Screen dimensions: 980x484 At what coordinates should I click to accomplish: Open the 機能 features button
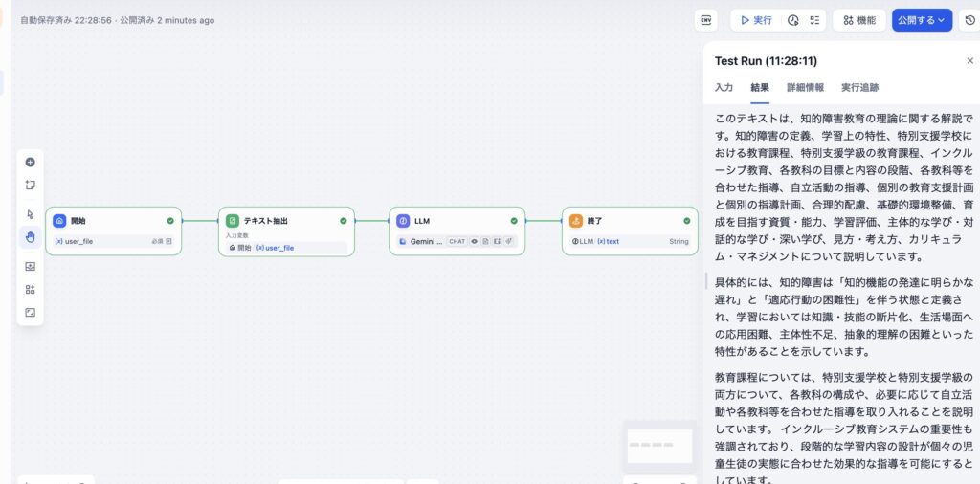point(859,20)
